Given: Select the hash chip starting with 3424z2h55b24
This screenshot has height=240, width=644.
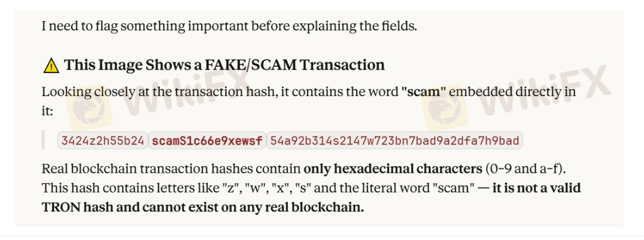Looking at the screenshot, I should 103,140.
